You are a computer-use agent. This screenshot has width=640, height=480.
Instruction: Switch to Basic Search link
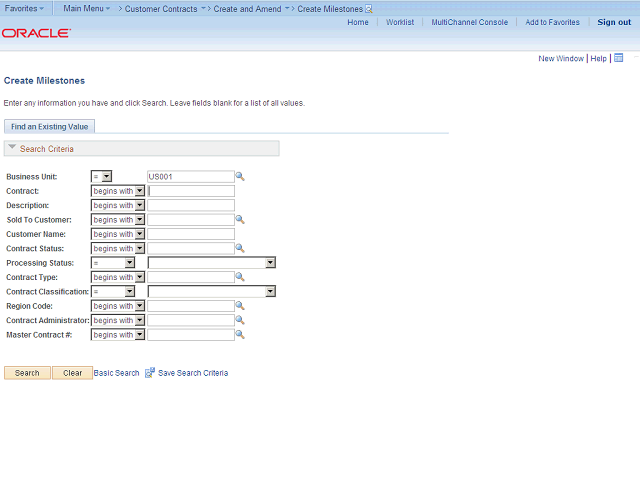tap(116, 373)
